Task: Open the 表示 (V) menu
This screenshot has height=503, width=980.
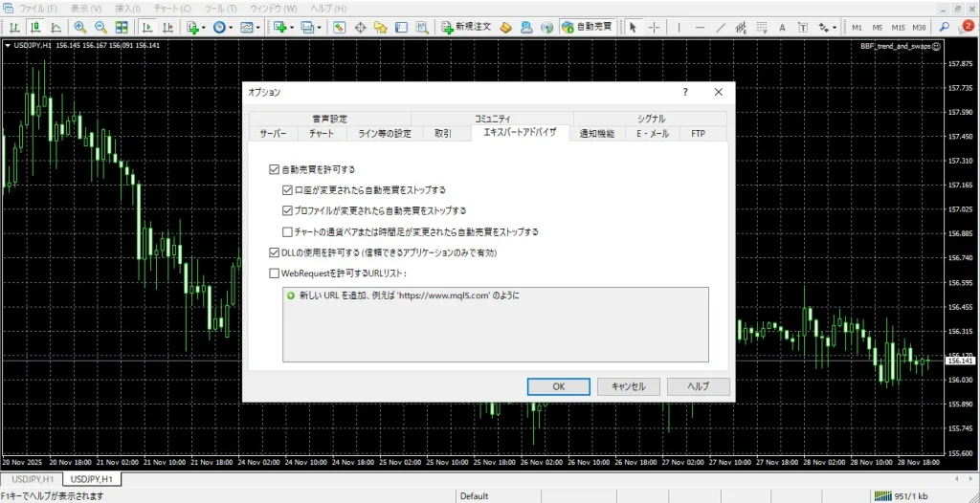Action: tap(85, 9)
